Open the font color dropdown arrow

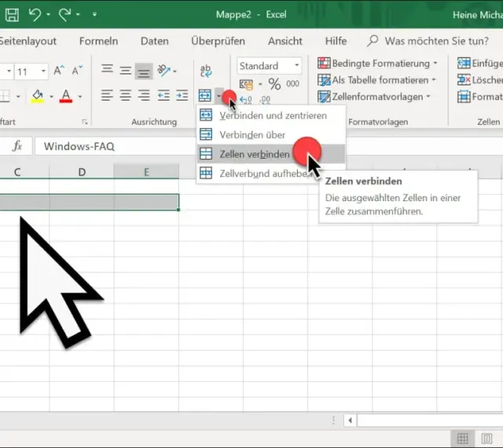click(80, 96)
